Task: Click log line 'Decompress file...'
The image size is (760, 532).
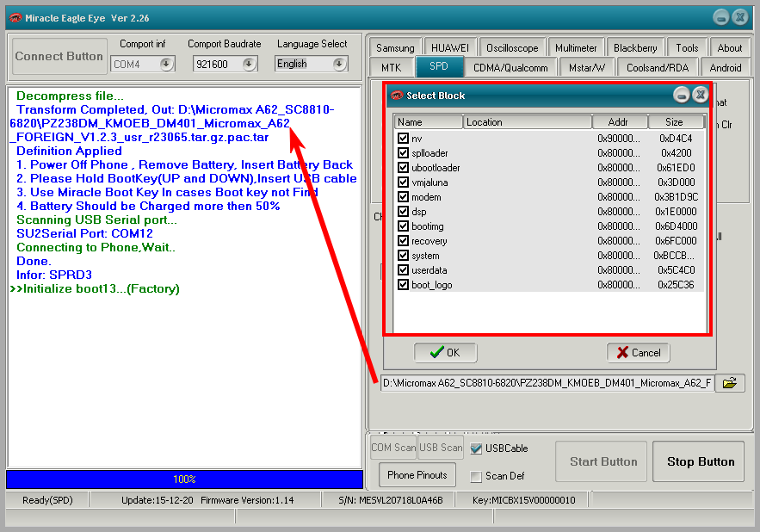Action: (x=70, y=96)
